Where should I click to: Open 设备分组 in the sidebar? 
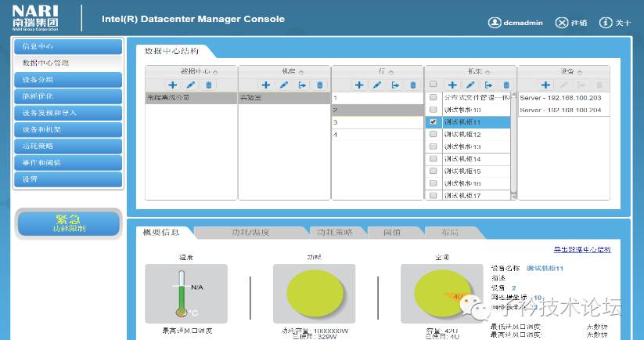tap(68, 80)
